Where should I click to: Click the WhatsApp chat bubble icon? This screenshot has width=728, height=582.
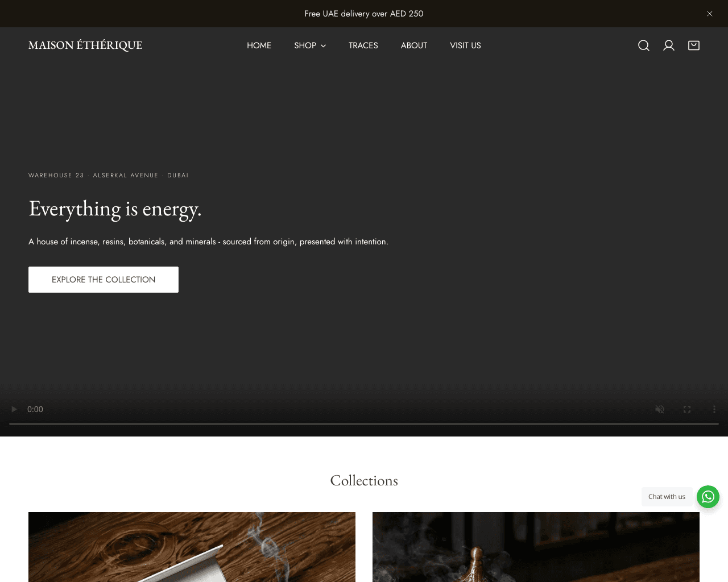coord(708,496)
